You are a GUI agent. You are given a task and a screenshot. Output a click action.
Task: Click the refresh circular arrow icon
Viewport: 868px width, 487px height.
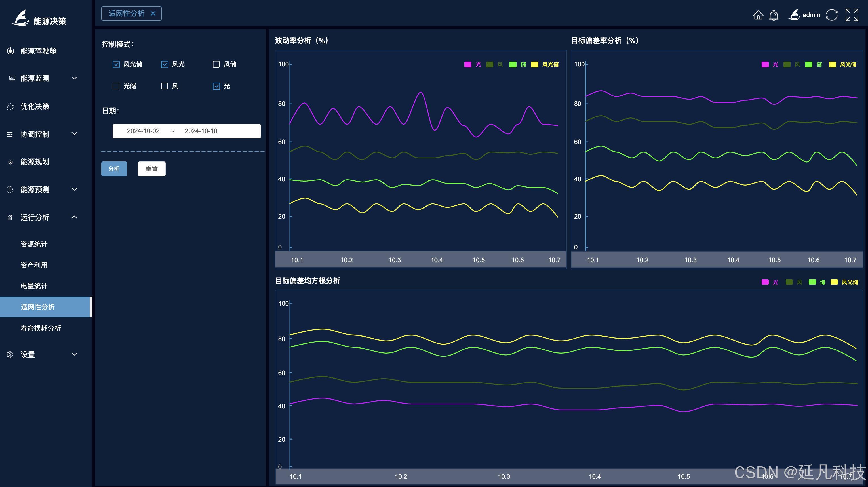pyautogui.click(x=831, y=15)
